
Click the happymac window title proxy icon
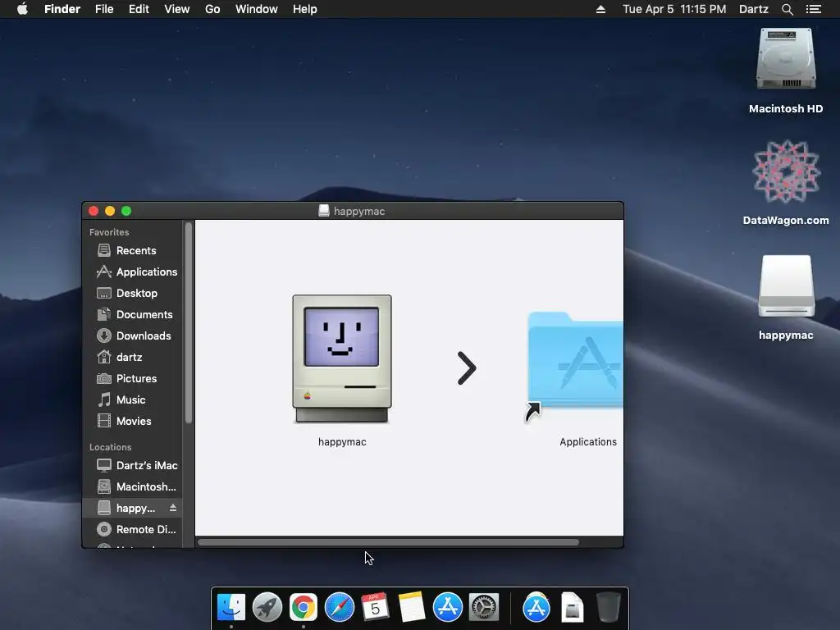[x=323, y=211]
